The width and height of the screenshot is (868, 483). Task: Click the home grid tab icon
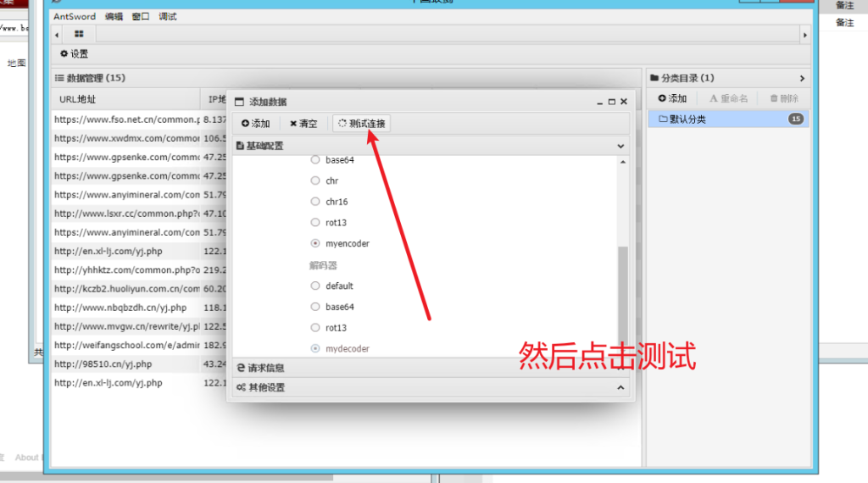point(79,34)
